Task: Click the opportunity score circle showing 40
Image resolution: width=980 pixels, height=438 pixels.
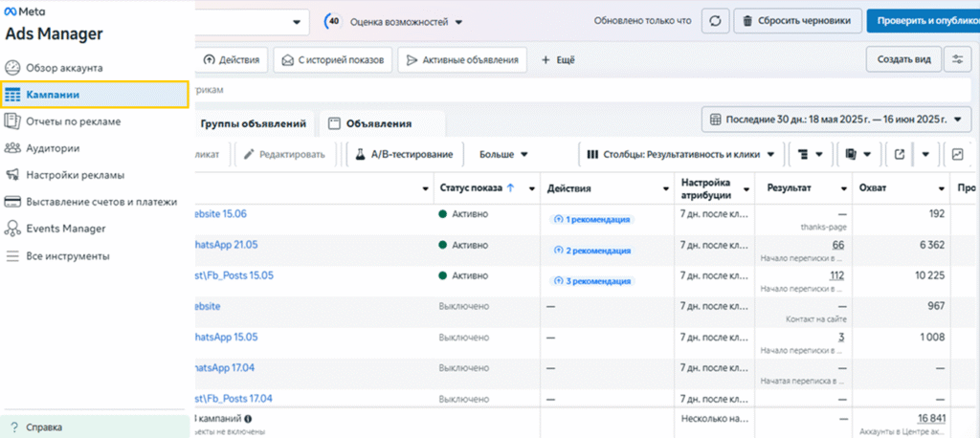Action: click(334, 22)
